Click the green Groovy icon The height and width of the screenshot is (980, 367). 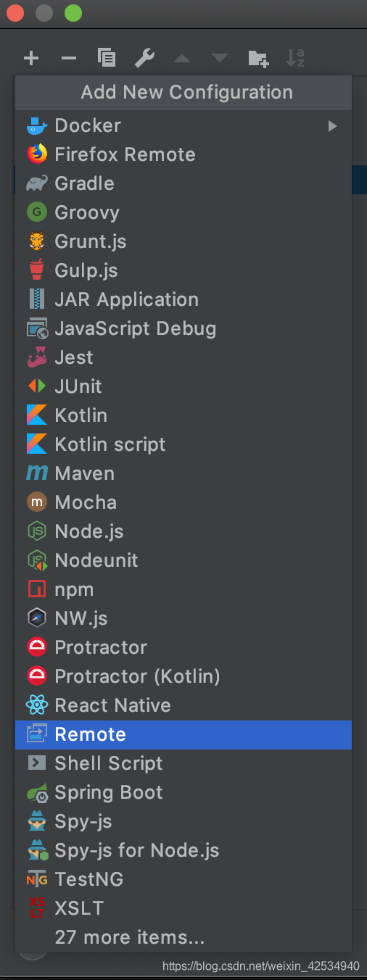(37, 212)
